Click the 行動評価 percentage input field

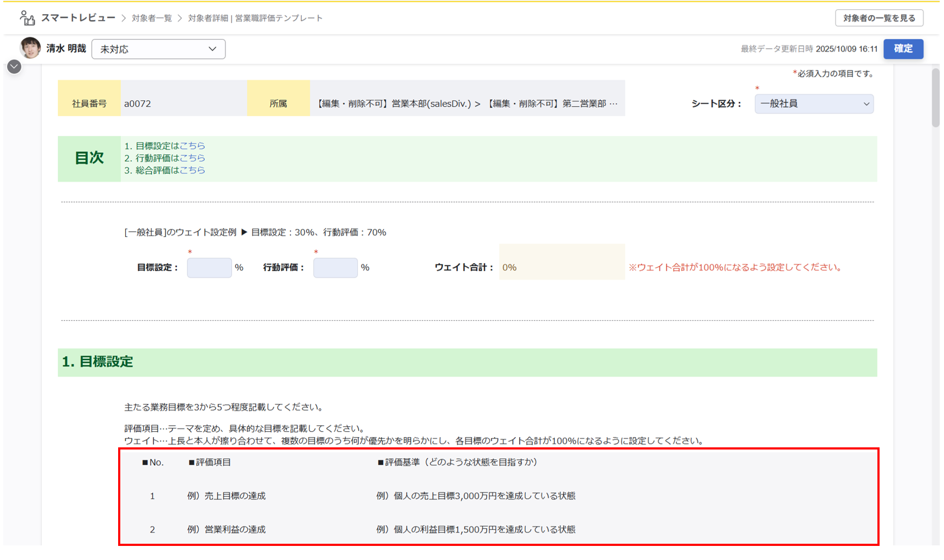coord(335,268)
